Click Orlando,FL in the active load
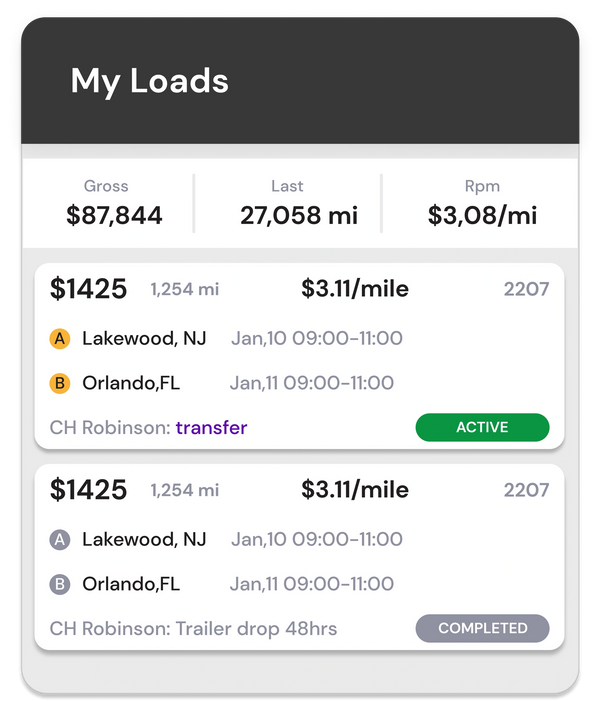600x701 pixels. [131, 383]
